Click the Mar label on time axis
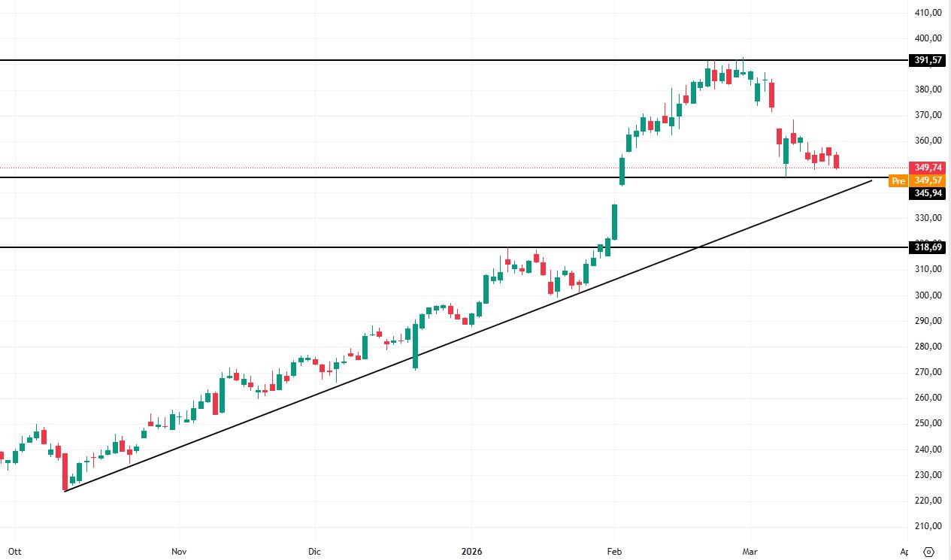 750,552
